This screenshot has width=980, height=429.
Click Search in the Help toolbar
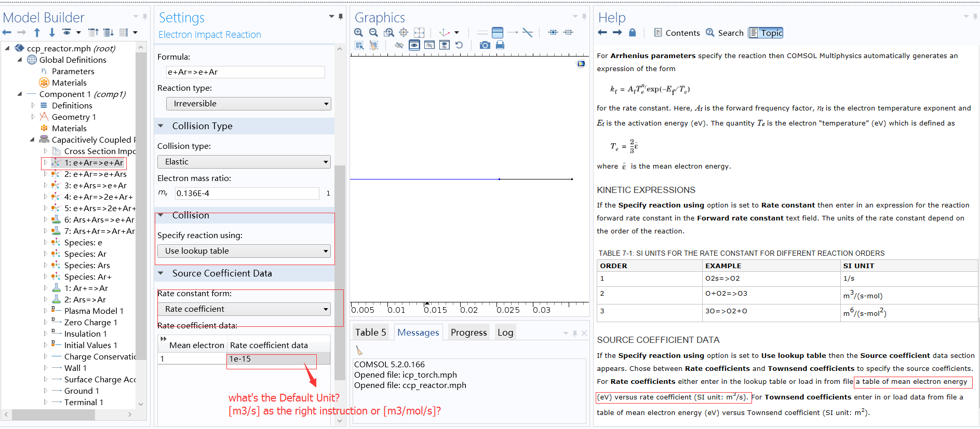724,33
